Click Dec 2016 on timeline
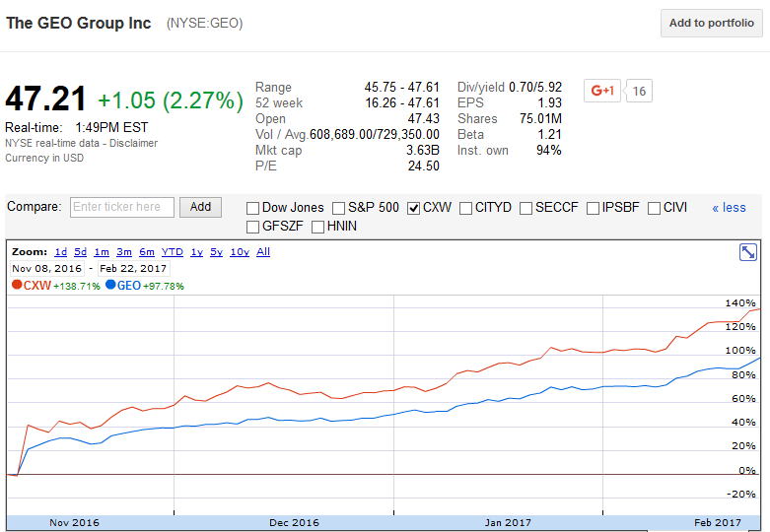This screenshot has width=770, height=532. coord(294,523)
